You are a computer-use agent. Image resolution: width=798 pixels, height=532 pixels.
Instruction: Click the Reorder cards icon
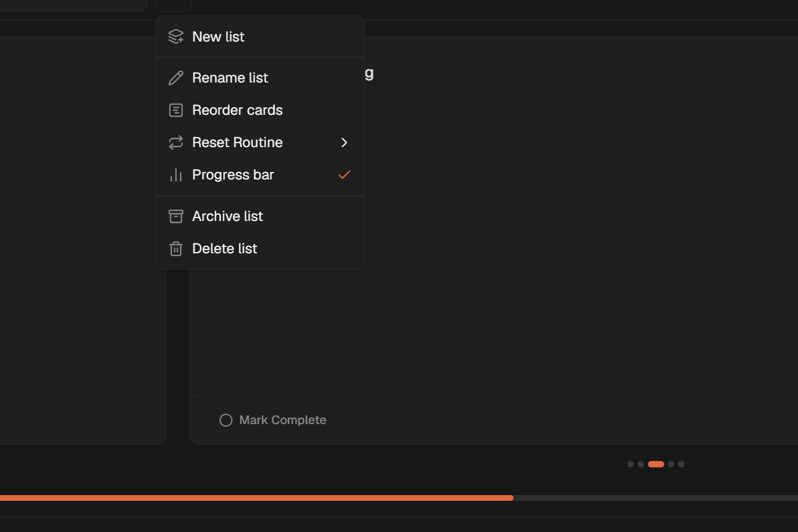point(176,110)
